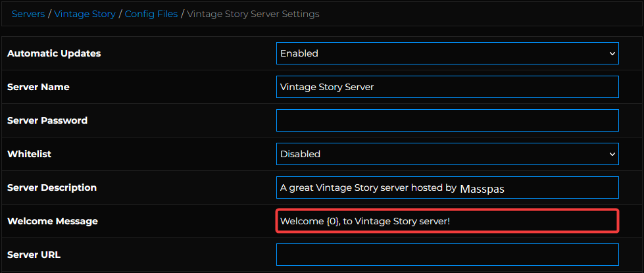
Task: Click the chevron arrow on Automatic Updates select
Action: click(x=612, y=53)
